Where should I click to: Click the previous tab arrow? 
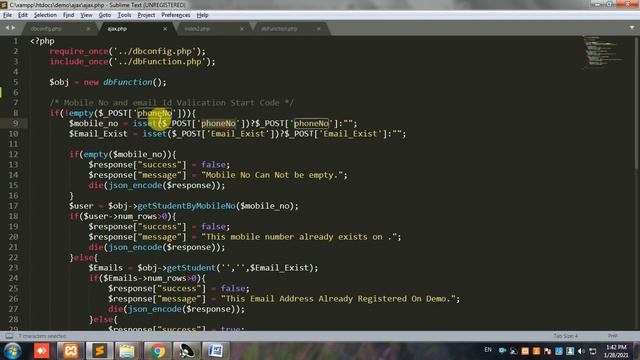coord(7,28)
